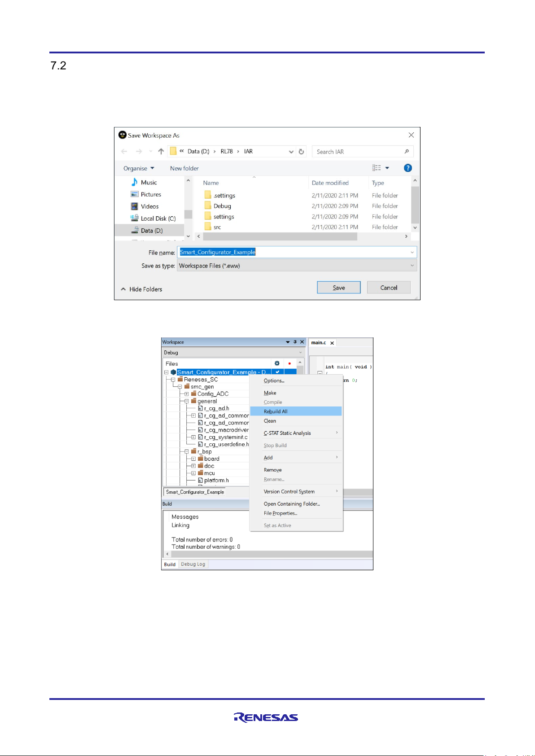Switch to the Debug Log tab

coord(193,564)
